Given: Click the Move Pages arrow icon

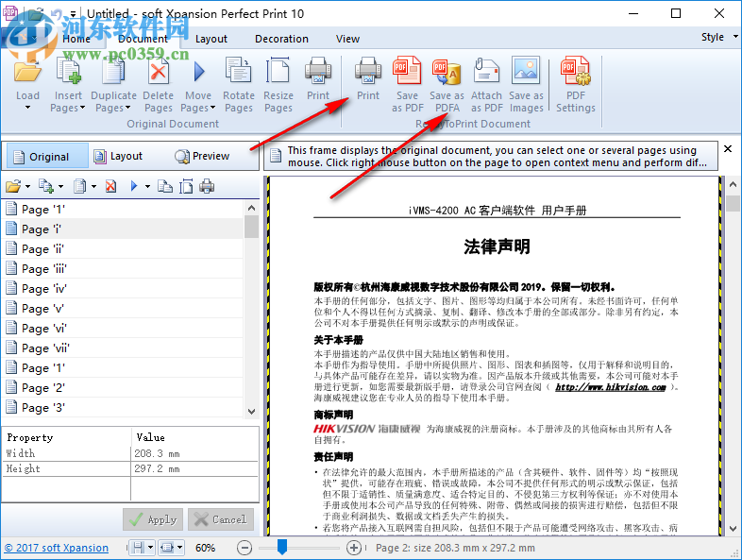Looking at the screenshot, I should point(199,72).
